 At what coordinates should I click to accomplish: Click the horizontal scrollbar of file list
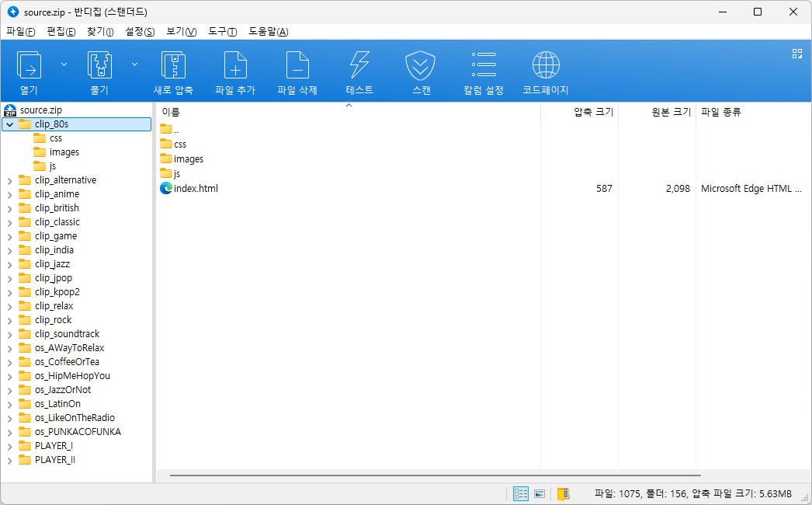point(435,475)
